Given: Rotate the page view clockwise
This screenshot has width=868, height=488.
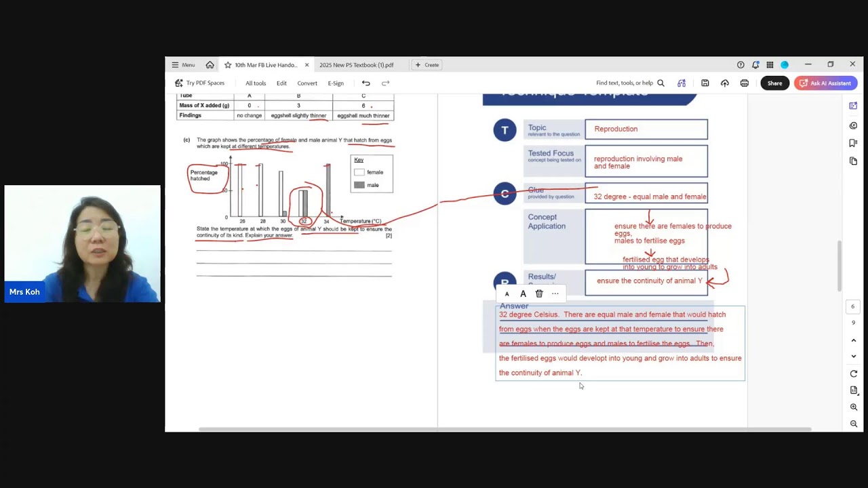Looking at the screenshot, I should (x=853, y=374).
